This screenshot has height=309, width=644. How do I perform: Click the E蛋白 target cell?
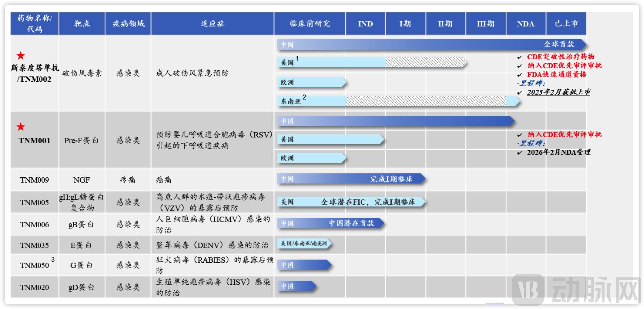[81, 245]
